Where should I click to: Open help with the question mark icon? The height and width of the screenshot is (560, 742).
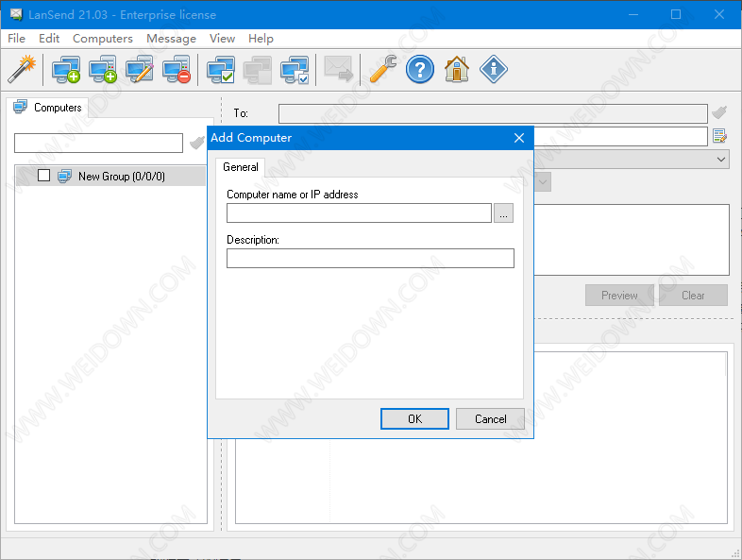[x=420, y=69]
